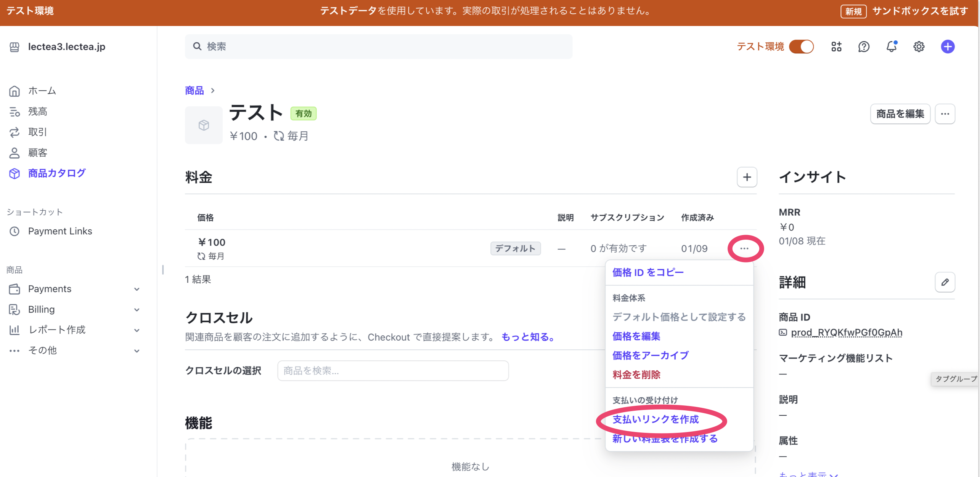
Task: Choose 支払いリンクを作成 in the context menu
Action: tap(655, 419)
